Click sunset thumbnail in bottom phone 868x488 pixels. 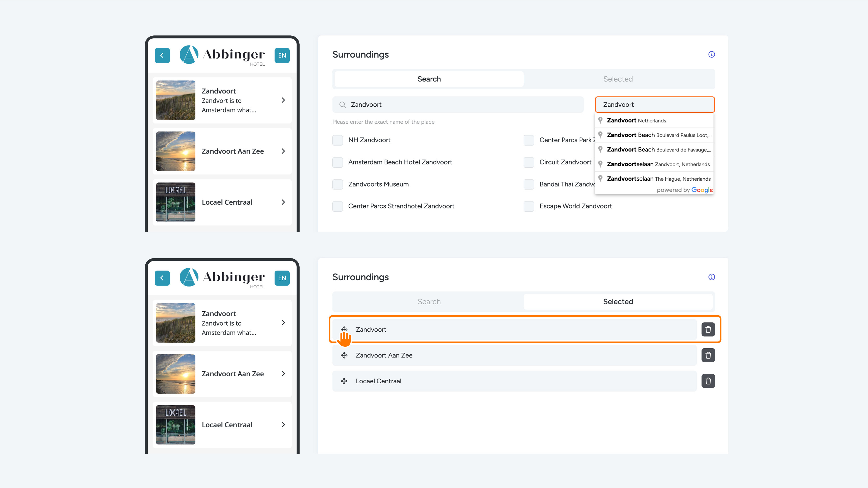point(176,373)
